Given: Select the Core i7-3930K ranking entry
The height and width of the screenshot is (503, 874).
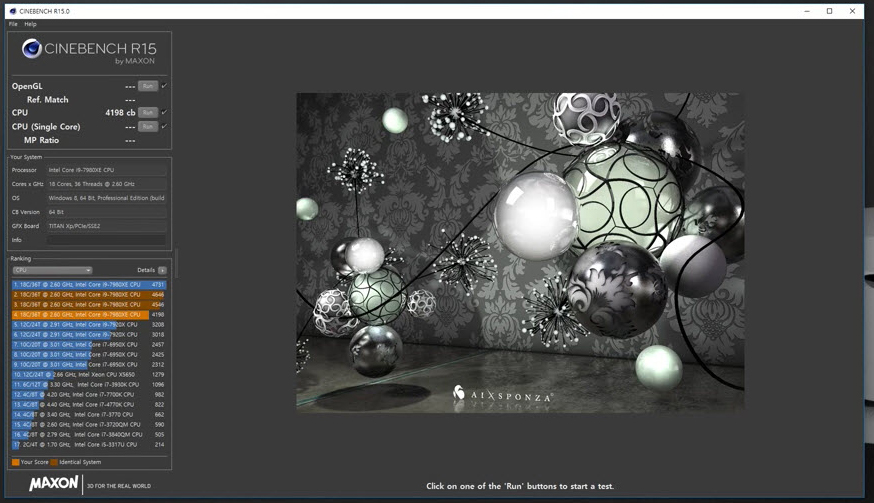Looking at the screenshot, I should (x=89, y=385).
